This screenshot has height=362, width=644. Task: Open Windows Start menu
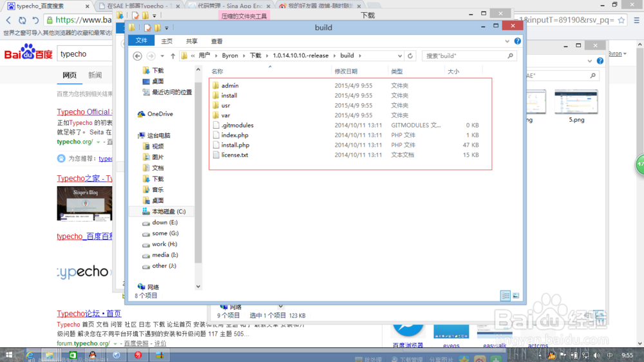[x=8, y=355]
